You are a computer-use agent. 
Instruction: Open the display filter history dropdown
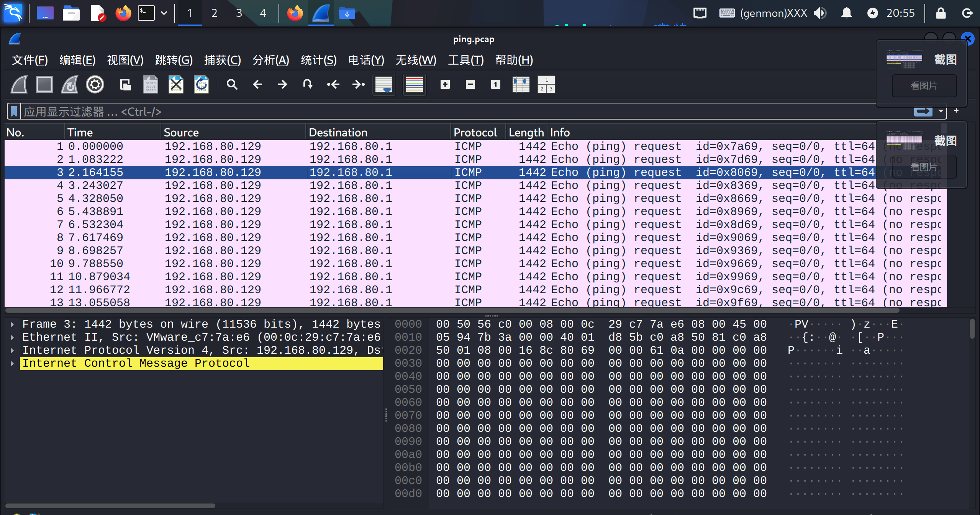(941, 112)
